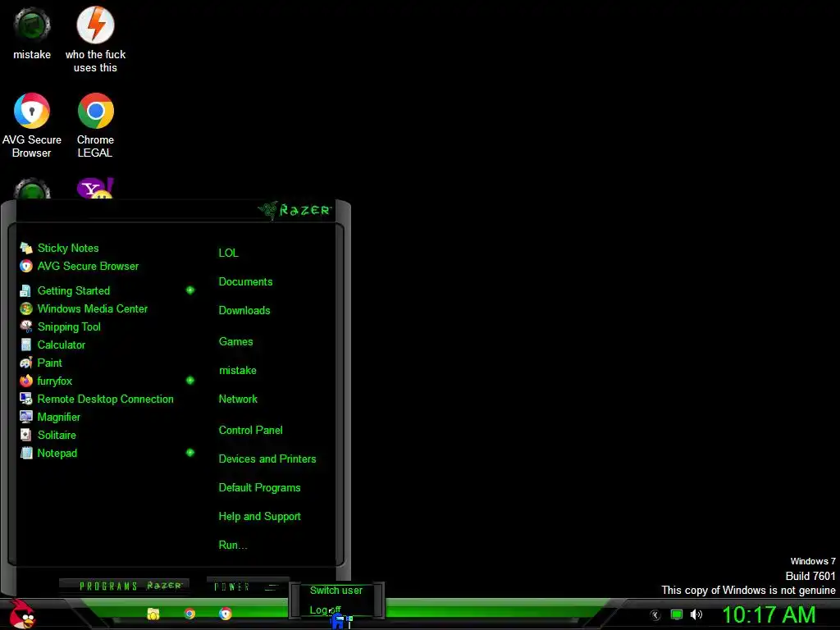Viewport: 840px width, 630px height.
Task: Open the 'mistake' desktop icon at top
Action: pyautogui.click(x=32, y=33)
